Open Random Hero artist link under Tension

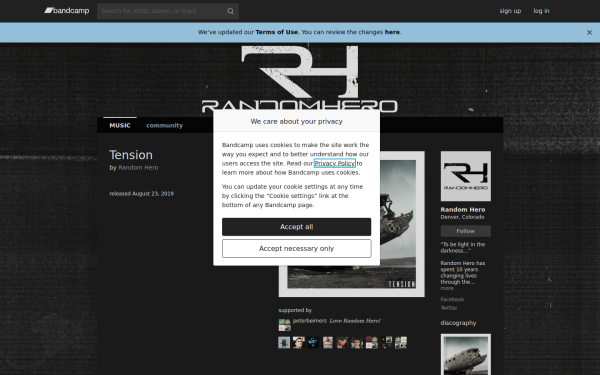pyautogui.click(x=138, y=168)
